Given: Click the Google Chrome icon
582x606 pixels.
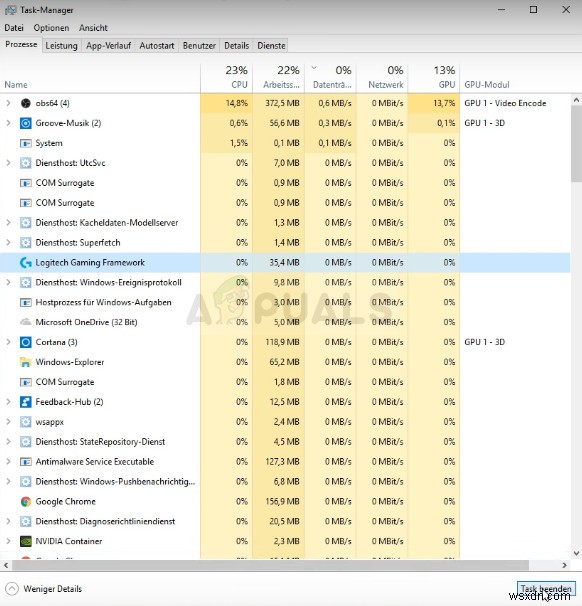Looking at the screenshot, I should [26, 502].
